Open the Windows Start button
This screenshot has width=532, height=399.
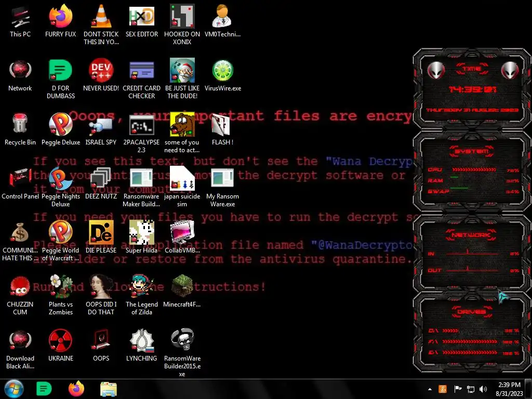pos(14,389)
